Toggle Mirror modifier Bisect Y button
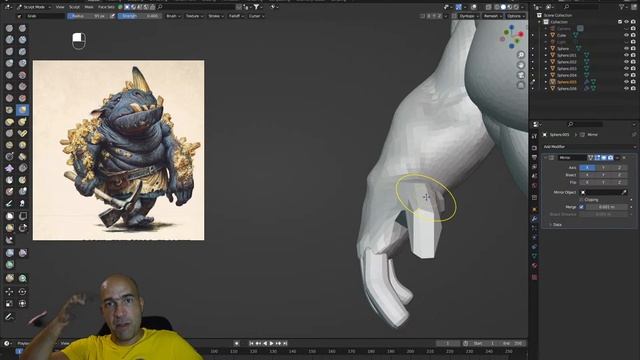The width and height of the screenshot is (640, 360). (x=603, y=175)
